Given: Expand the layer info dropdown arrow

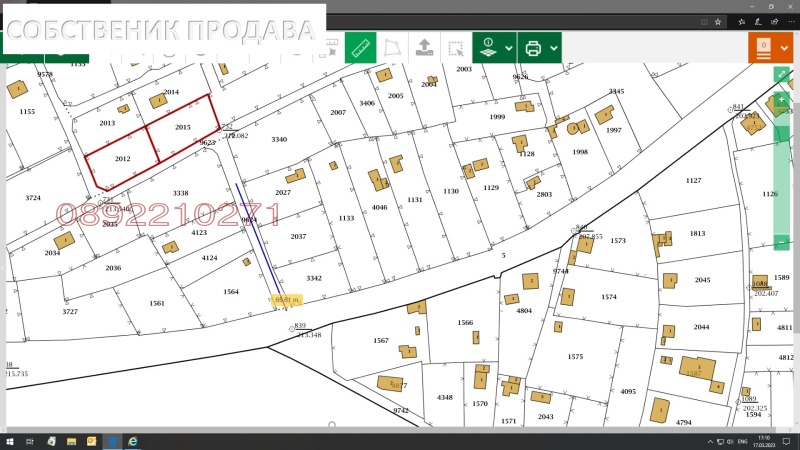Looking at the screenshot, I should (509, 48).
